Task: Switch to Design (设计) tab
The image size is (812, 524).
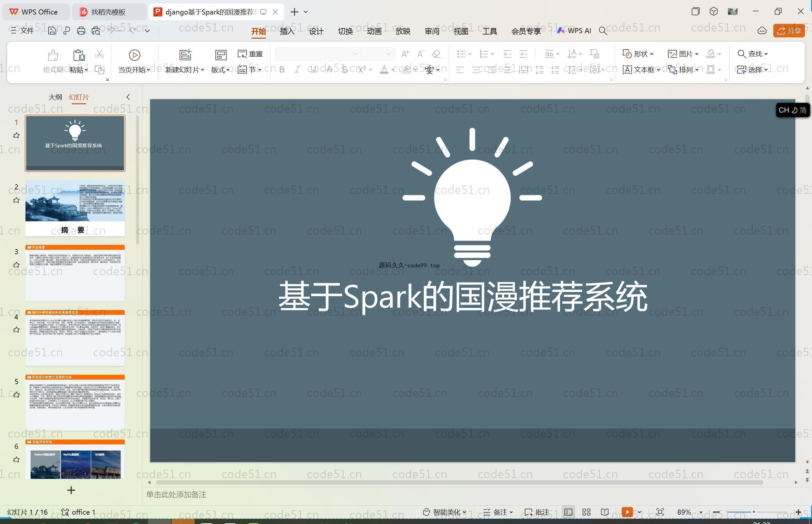Action: pos(316,31)
